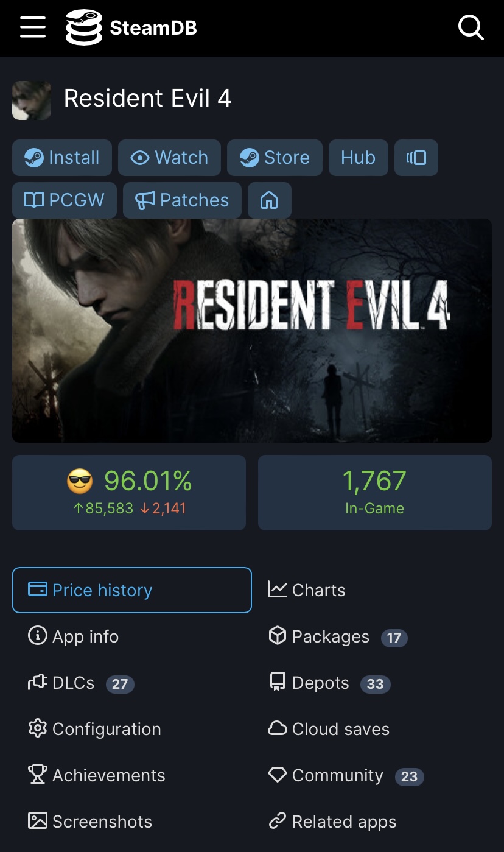The height and width of the screenshot is (852, 504).
Task: Open the community Hub button
Action: pyautogui.click(x=358, y=158)
